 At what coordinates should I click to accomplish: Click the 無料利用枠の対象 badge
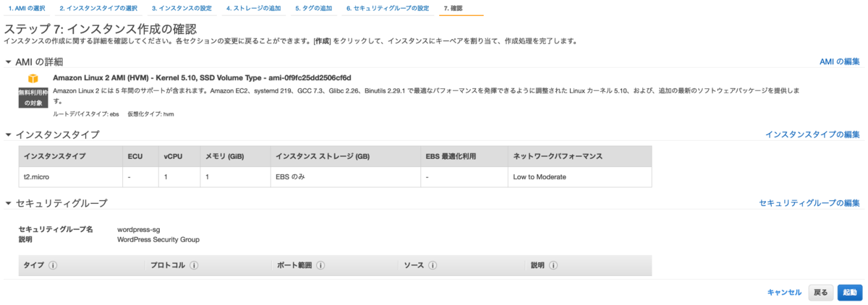click(33, 97)
